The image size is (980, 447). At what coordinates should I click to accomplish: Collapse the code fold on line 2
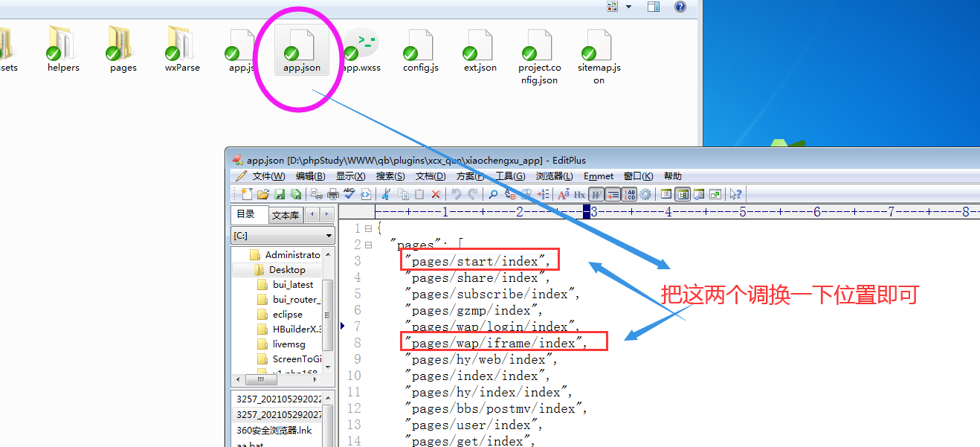click(x=368, y=245)
